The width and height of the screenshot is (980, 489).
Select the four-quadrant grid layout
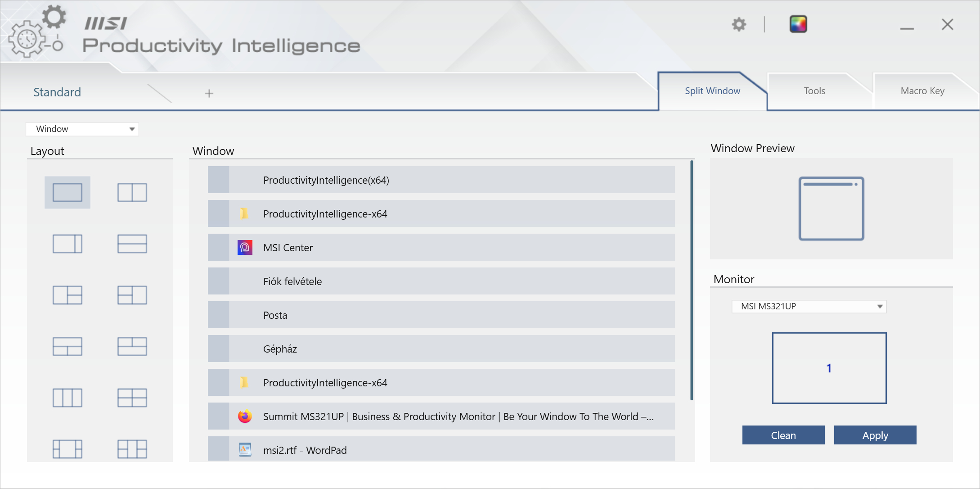pos(132,398)
